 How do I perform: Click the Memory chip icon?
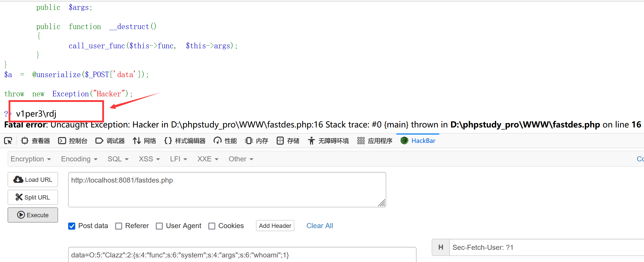tap(249, 141)
